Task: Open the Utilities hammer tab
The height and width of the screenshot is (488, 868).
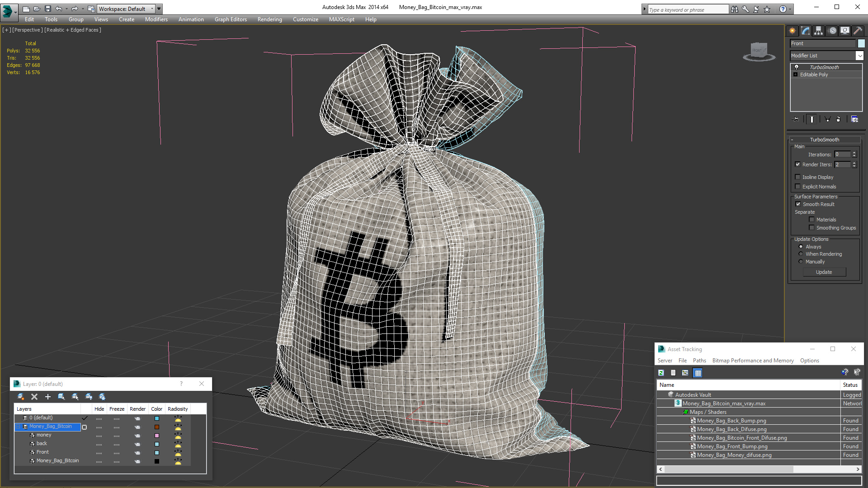Action: coord(858,31)
